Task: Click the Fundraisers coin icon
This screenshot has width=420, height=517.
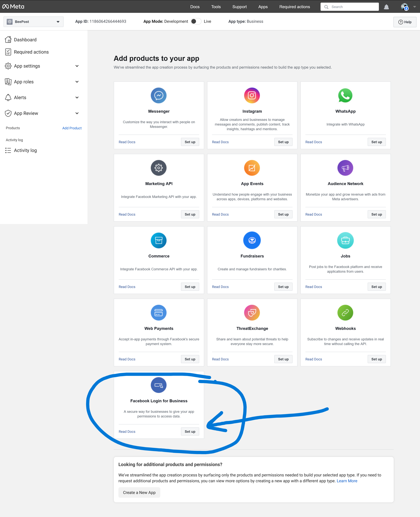Action: pos(252,240)
